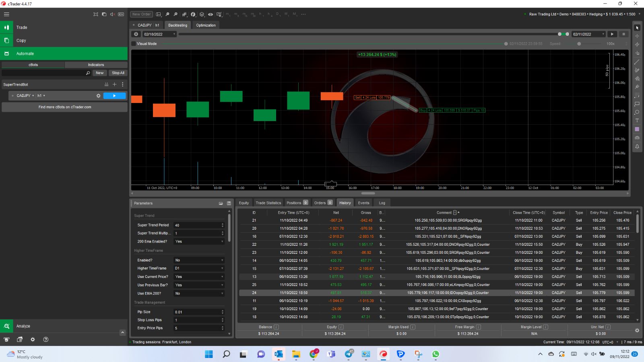Click the camera screenshot icon
Screen dimensions: 644x362
[x=637, y=138]
